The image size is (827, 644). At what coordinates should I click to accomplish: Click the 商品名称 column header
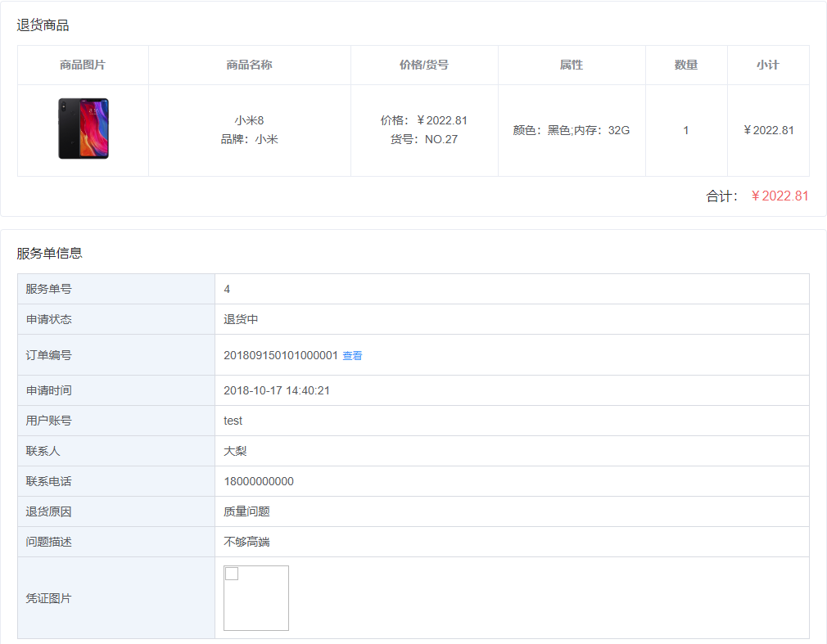click(x=249, y=64)
